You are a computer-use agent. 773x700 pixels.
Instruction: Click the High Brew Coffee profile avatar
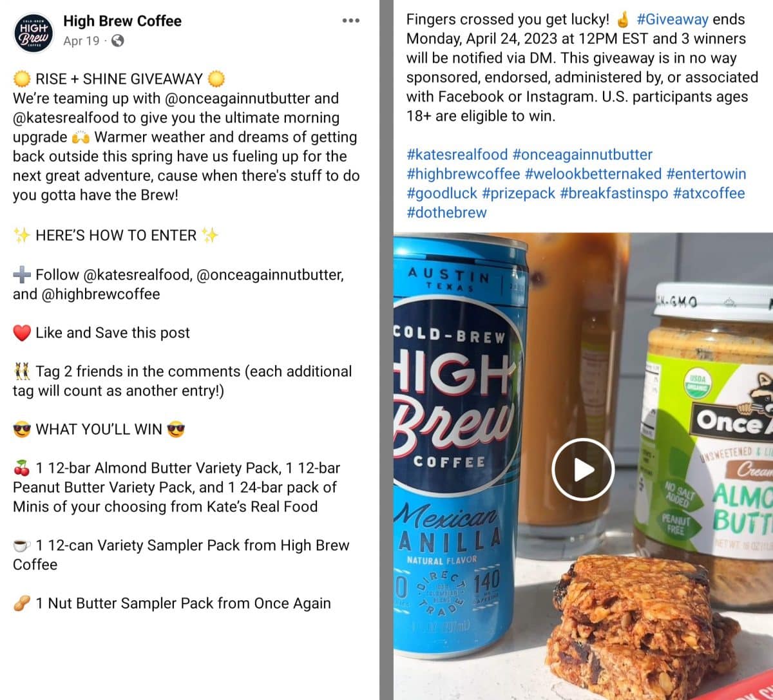pyautogui.click(x=33, y=33)
